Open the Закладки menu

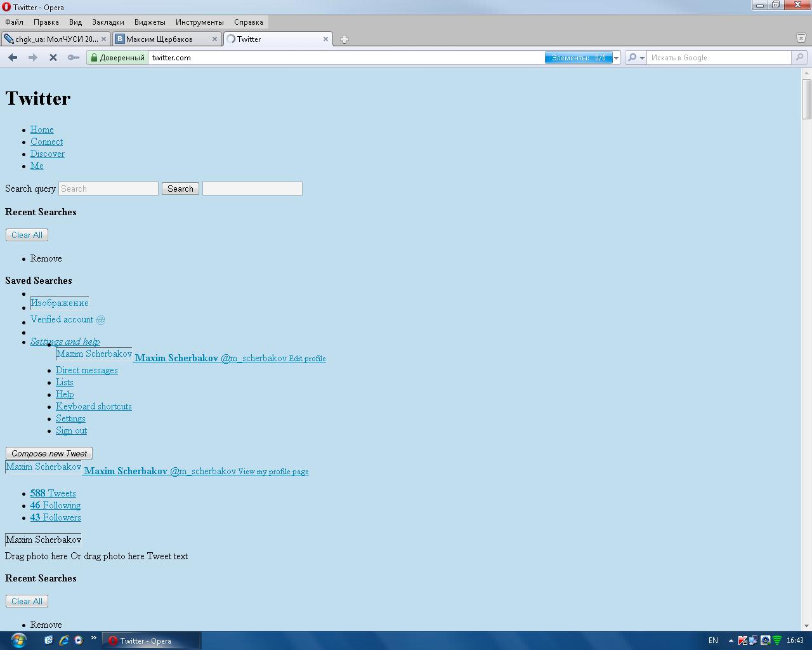108,22
